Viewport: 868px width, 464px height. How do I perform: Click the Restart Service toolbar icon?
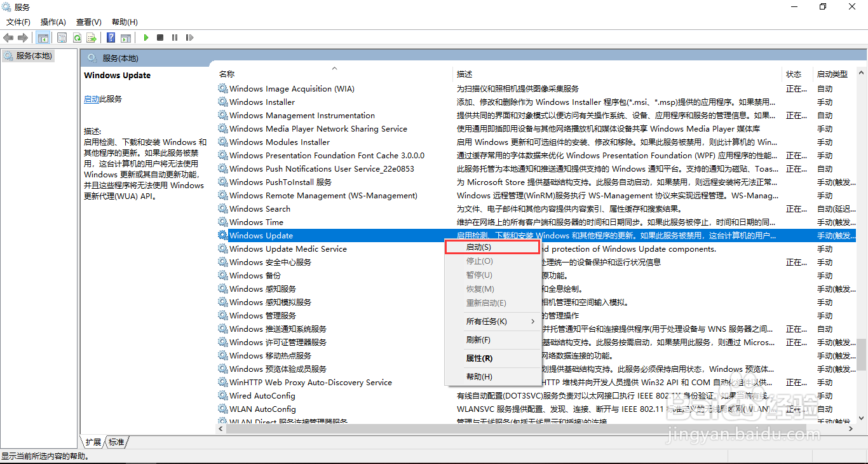pos(189,38)
